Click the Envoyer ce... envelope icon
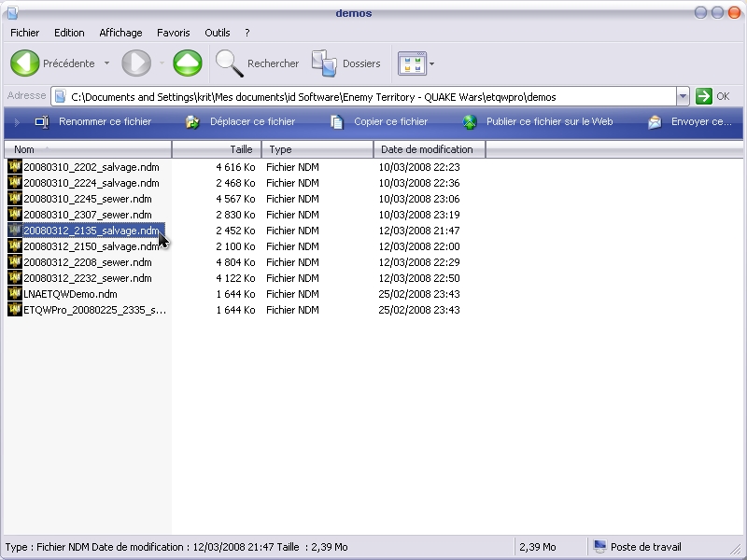Image resolution: width=747 pixels, height=560 pixels. click(x=655, y=122)
